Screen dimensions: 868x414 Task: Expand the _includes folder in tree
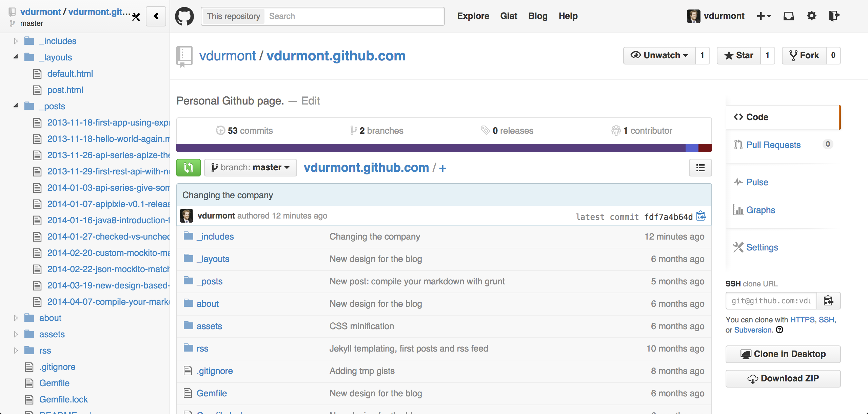coord(16,41)
